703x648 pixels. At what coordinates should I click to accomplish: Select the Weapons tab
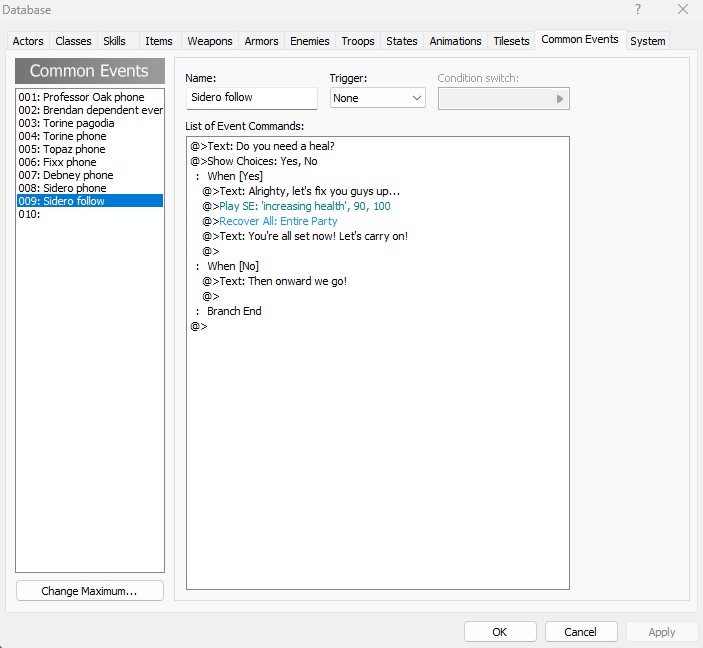point(210,41)
